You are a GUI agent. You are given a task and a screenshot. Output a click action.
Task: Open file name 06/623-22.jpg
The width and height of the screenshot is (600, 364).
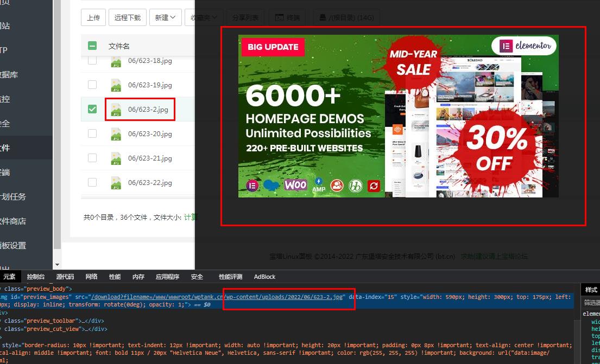[150, 183]
